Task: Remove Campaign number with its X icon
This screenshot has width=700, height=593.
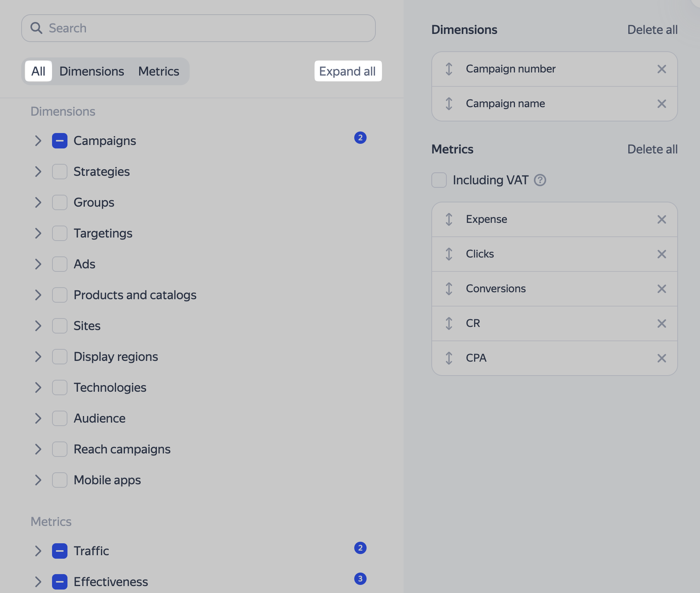Action: pos(661,69)
